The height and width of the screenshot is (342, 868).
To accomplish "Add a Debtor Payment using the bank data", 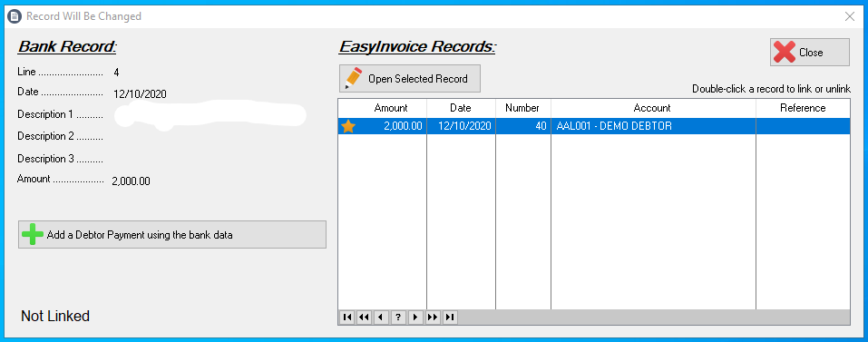I will (172, 235).
